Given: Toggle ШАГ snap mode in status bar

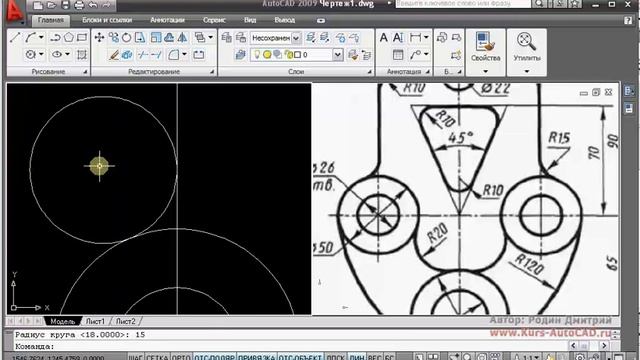Looking at the screenshot, I should pos(136,357).
